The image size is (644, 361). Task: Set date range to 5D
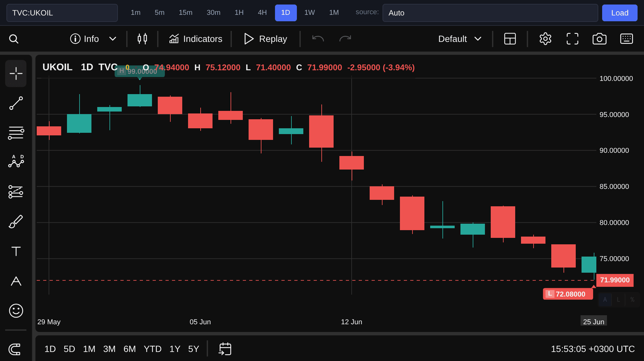(69, 349)
